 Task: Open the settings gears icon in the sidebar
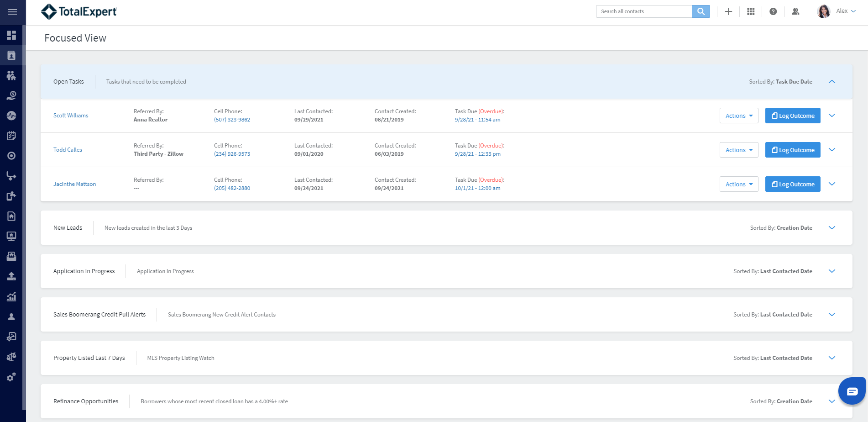pos(11,377)
